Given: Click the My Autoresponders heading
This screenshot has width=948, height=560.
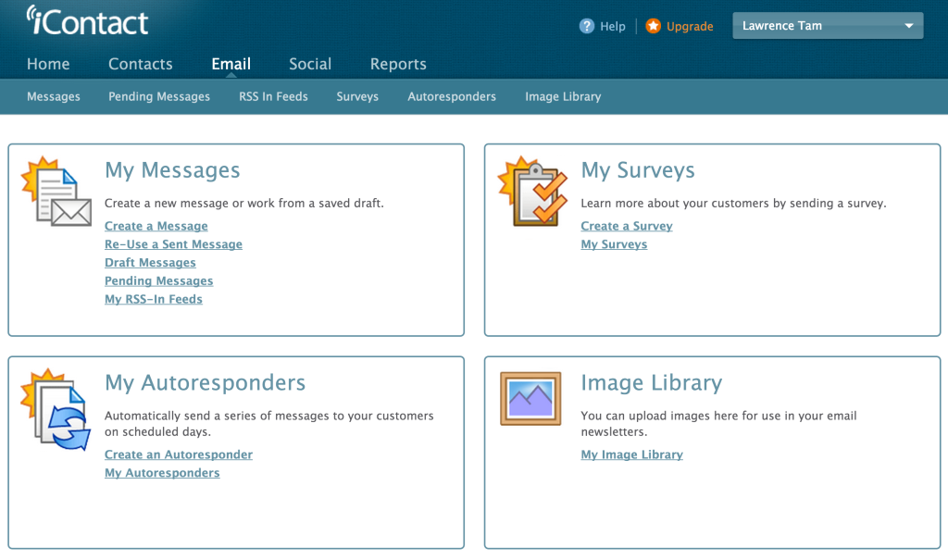Looking at the screenshot, I should pyautogui.click(x=205, y=383).
